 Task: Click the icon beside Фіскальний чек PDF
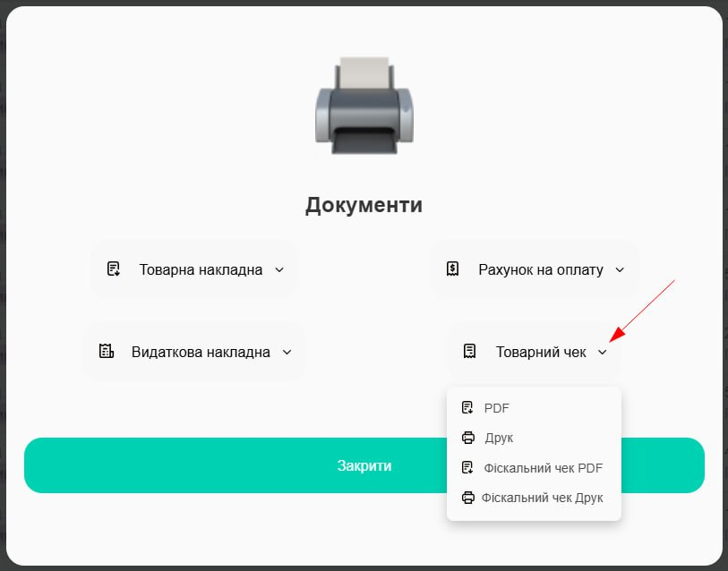pos(467,467)
